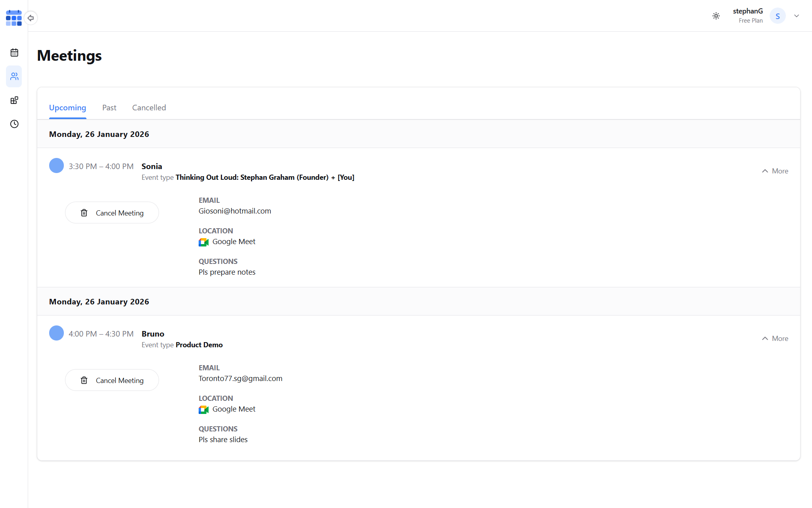Open the meetings people sidebar icon
Image resolution: width=812 pixels, height=508 pixels.
(x=14, y=76)
